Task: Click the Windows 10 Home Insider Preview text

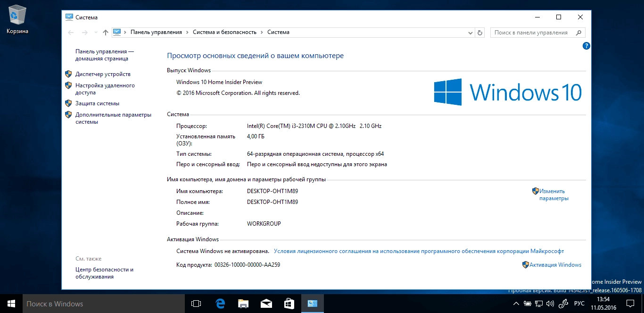Action: 219,82
